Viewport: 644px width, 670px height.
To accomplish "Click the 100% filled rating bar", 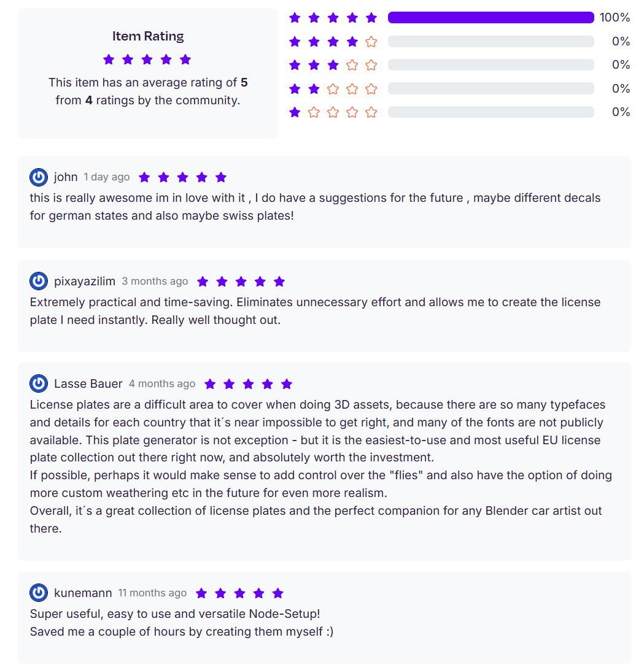I will pyautogui.click(x=491, y=18).
